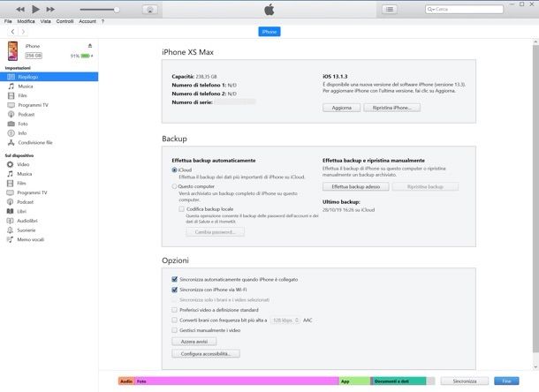Eject the iPhone with eject icon
Viewport: 539px width, 392px height.
point(90,46)
